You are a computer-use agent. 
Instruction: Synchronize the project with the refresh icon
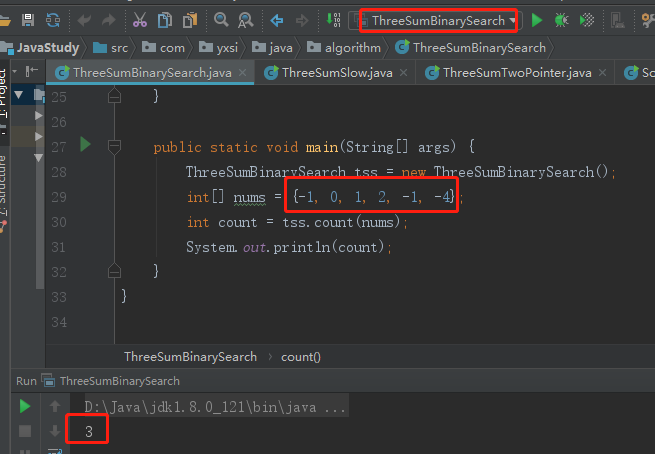53,20
